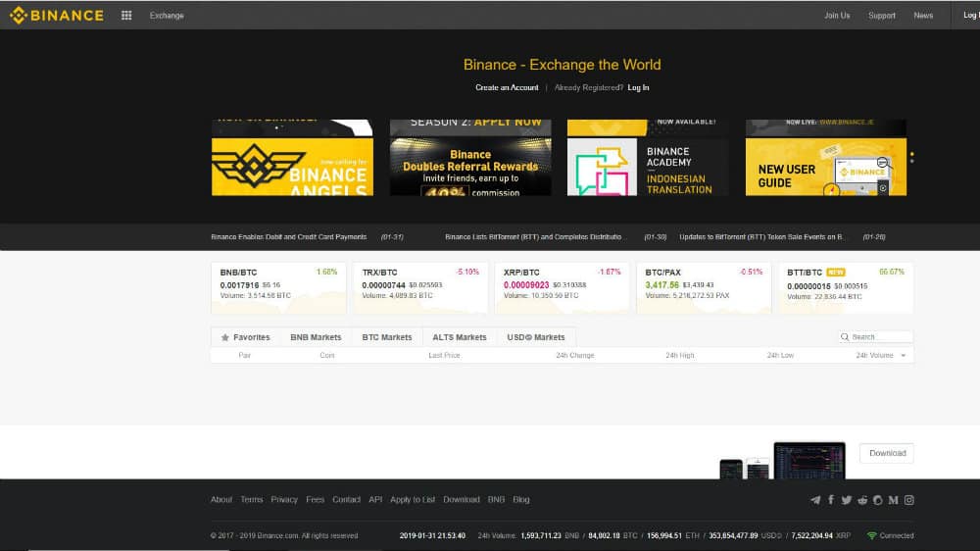Click the Favorites star icon
The width and height of the screenshot is (980, 551).
coord(225,337)
